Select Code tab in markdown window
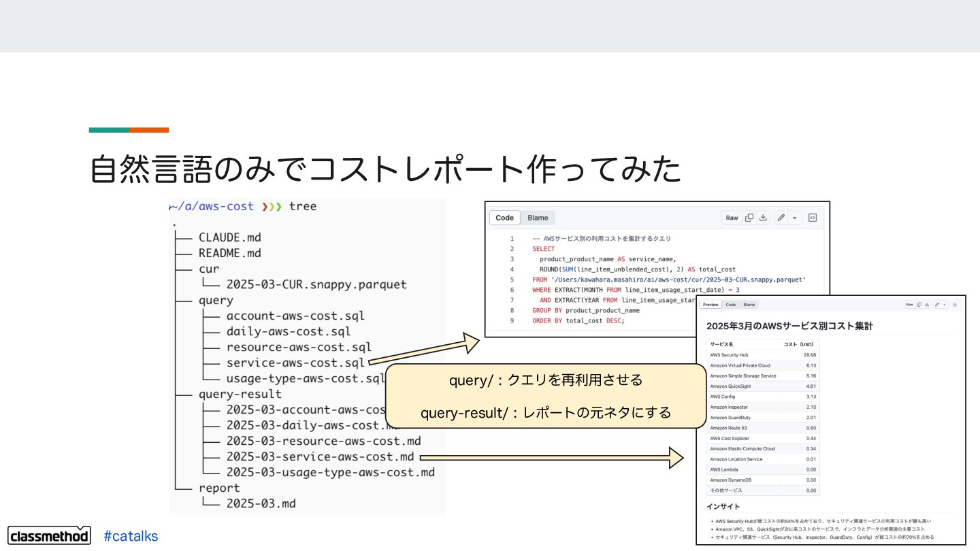The image size is (980, 551). [731, 305]
